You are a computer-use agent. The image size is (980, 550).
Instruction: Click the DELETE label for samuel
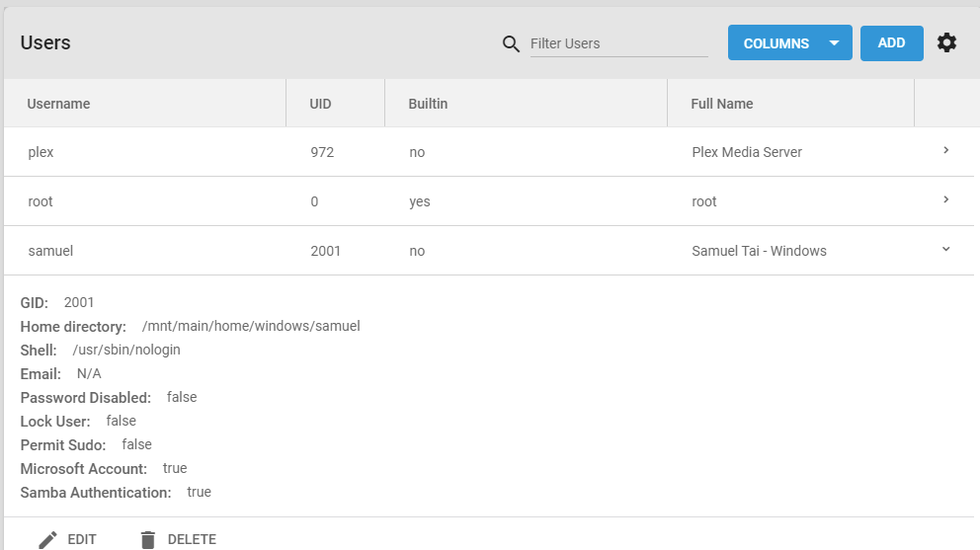click(x=192, y=539)
